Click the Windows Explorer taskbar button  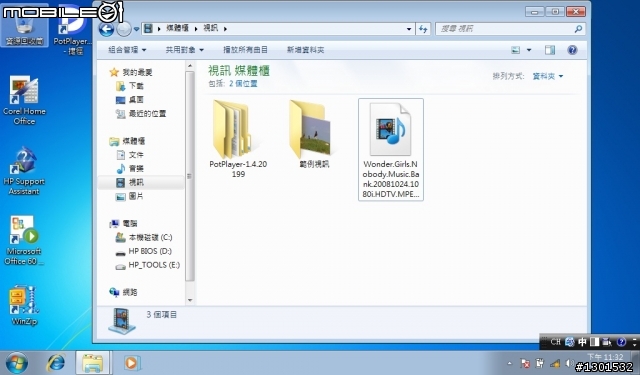(x=93, y=363)
